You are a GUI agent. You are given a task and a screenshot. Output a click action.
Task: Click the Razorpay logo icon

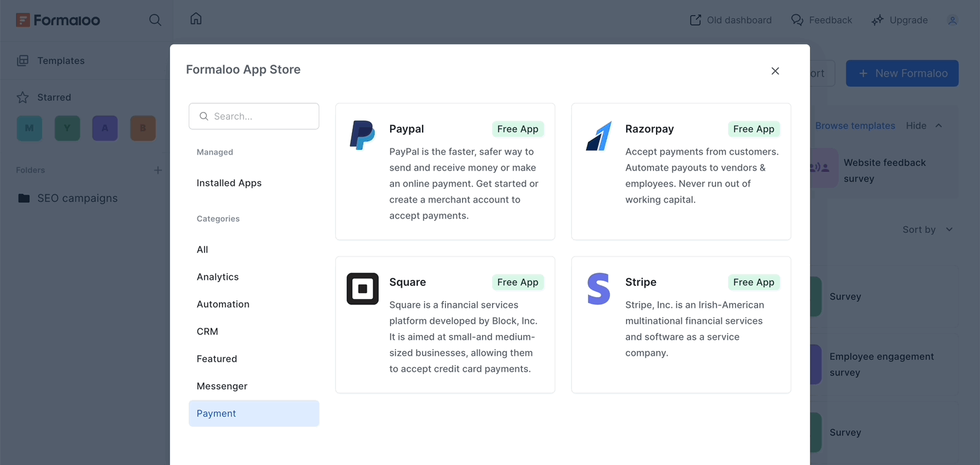(x=599, y=136)
